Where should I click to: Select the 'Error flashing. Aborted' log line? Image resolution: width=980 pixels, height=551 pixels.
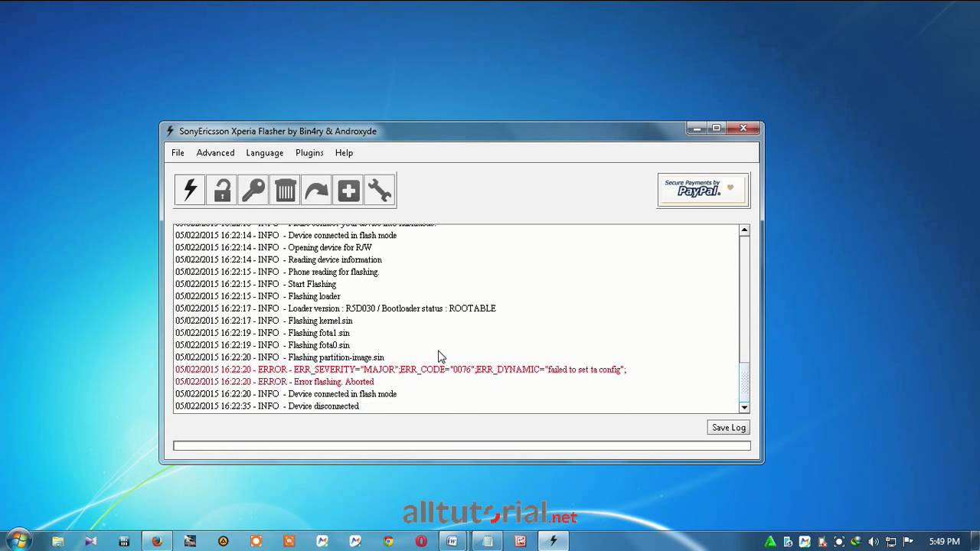coord(274,382)
